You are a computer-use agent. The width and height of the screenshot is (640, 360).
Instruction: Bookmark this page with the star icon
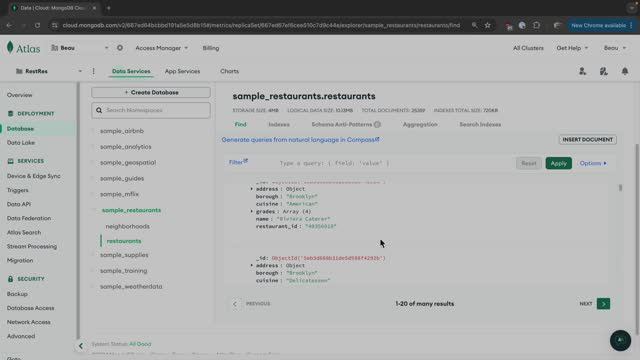click(x=487, y=25)
